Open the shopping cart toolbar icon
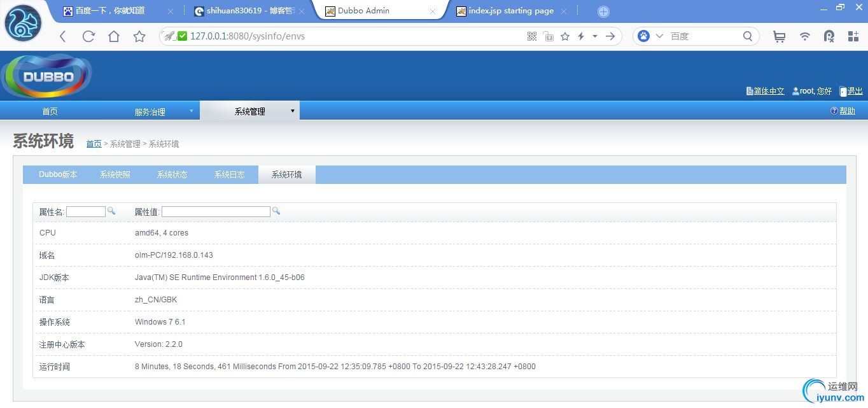Image resolution: width=868 pixels, height=408 pixels. [x=779, y=36]
